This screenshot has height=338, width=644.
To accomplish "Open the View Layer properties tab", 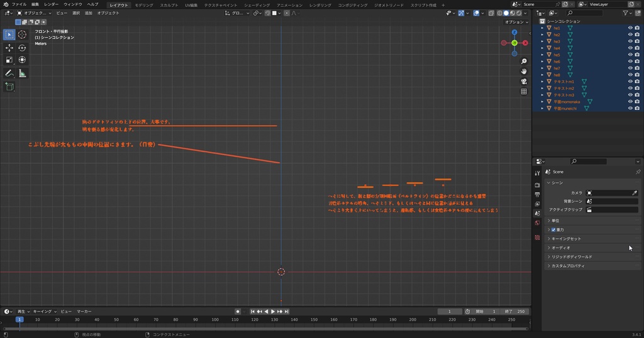I will (537, 204).
